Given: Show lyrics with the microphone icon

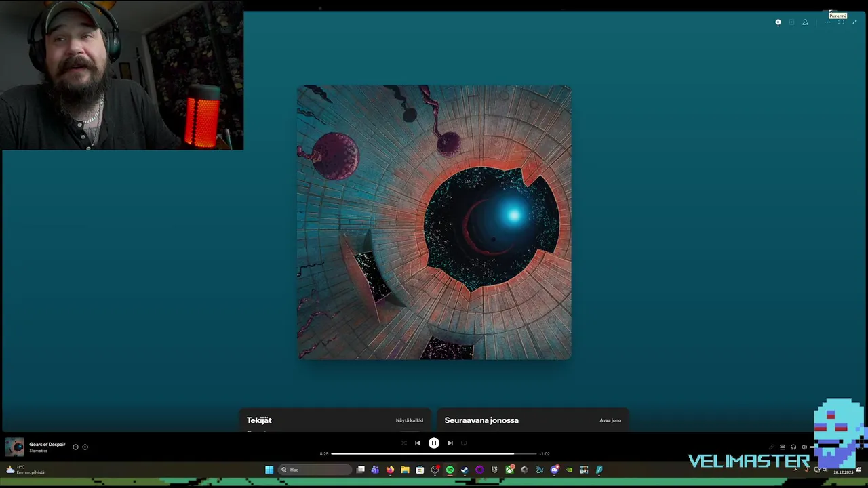Looking at the screenshot, I should point(772,447).
